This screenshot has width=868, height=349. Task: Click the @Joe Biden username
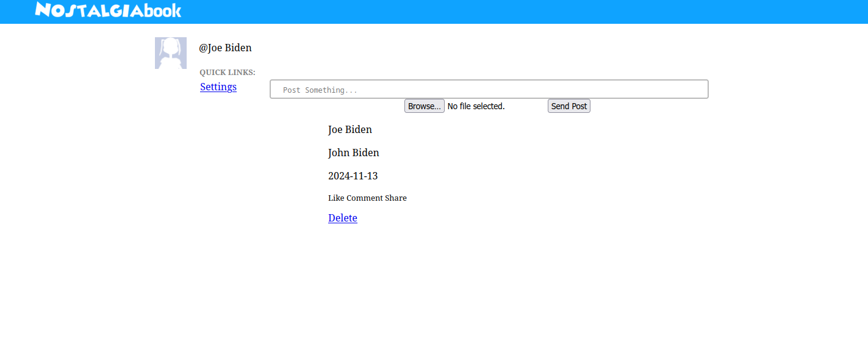225,48
